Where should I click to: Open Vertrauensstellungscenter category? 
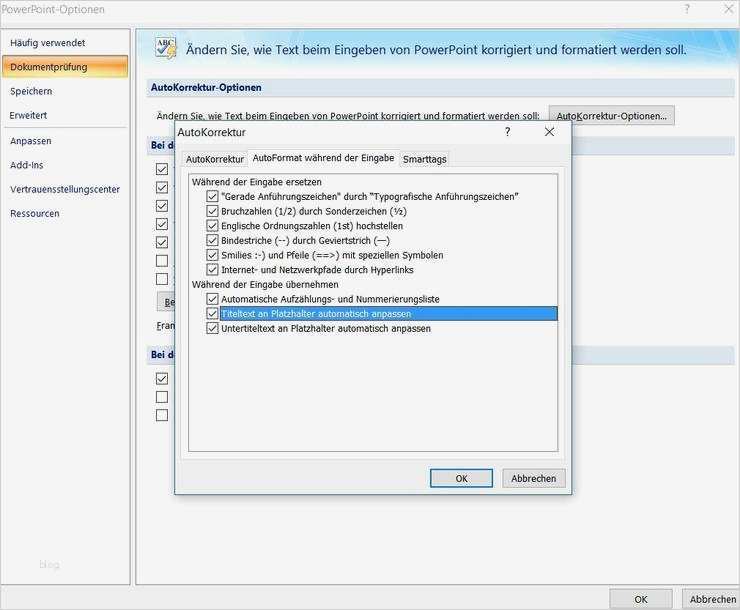point(65,189)
